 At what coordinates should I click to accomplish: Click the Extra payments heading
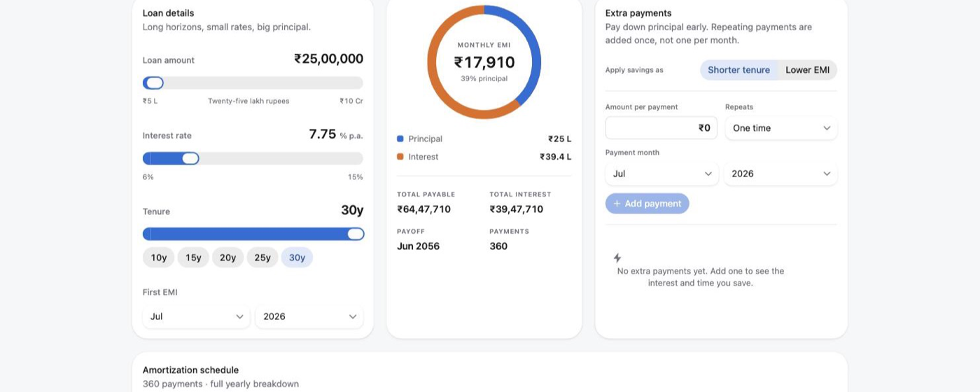point(638,13)
